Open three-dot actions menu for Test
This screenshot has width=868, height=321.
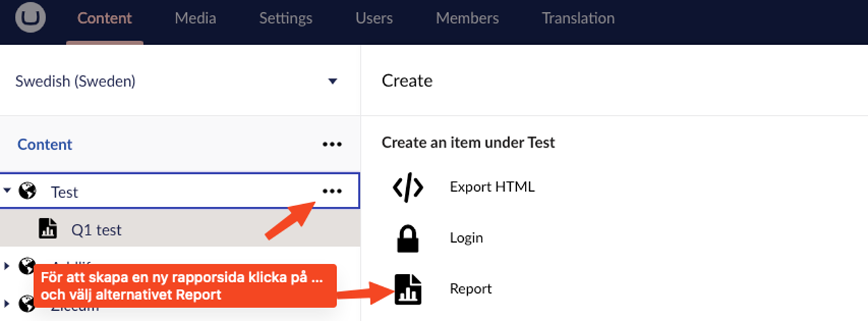click(331, 191)
